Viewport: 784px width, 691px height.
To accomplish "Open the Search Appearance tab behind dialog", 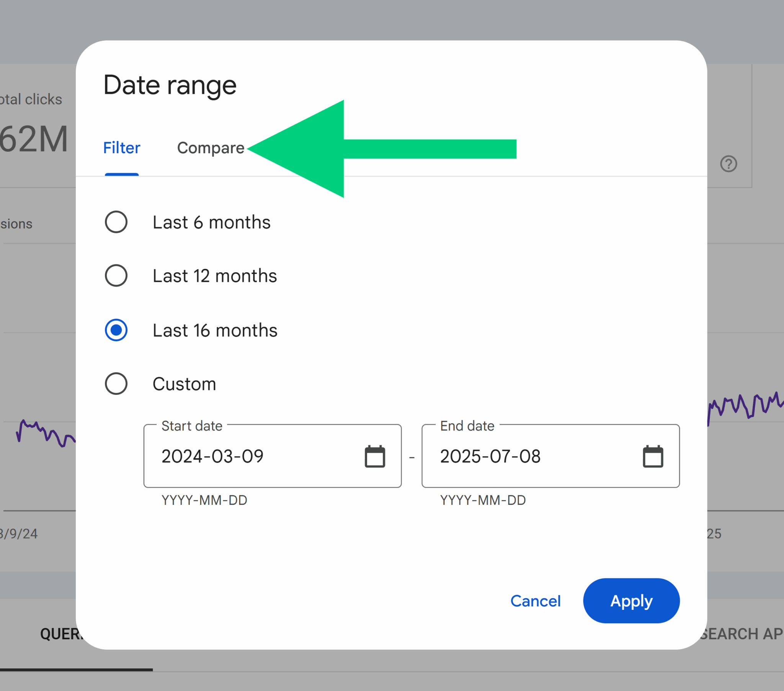I will pos(742,634).
